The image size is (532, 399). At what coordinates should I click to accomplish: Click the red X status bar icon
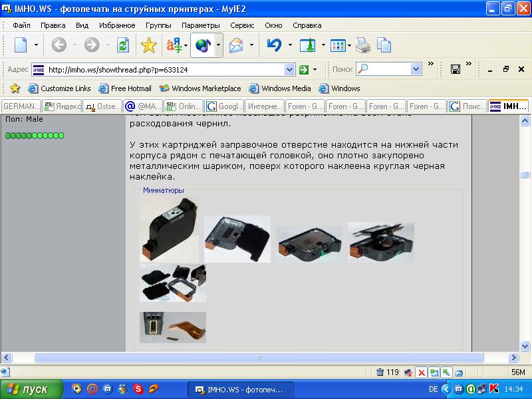pos(421,372)
